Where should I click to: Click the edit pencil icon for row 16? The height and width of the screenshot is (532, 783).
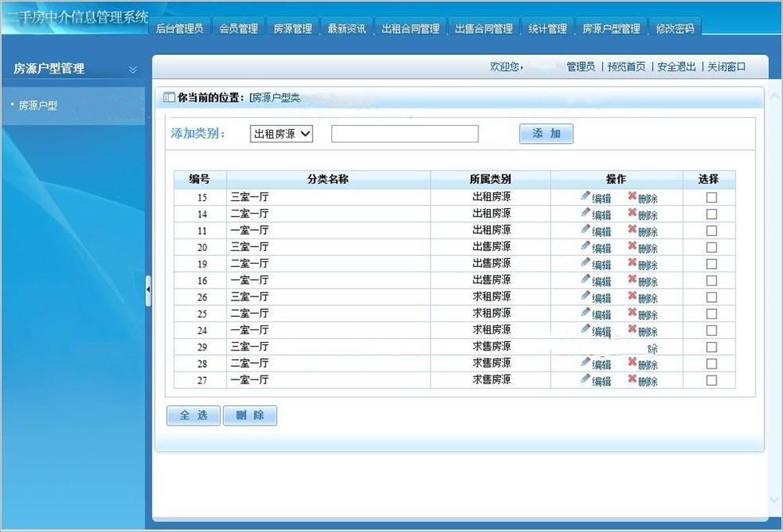586,279
